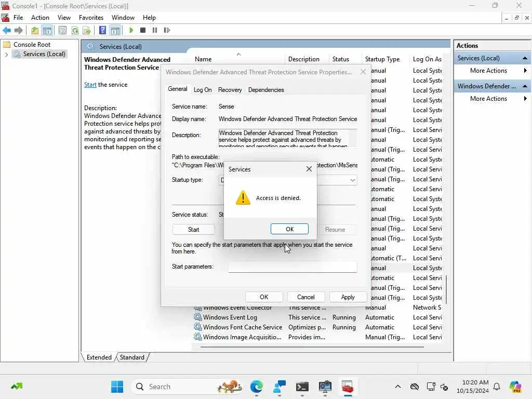Collapse the Services (Local) section in Actions pane
532x399 pixels.
pyautogui.click(x=525, y=58)
